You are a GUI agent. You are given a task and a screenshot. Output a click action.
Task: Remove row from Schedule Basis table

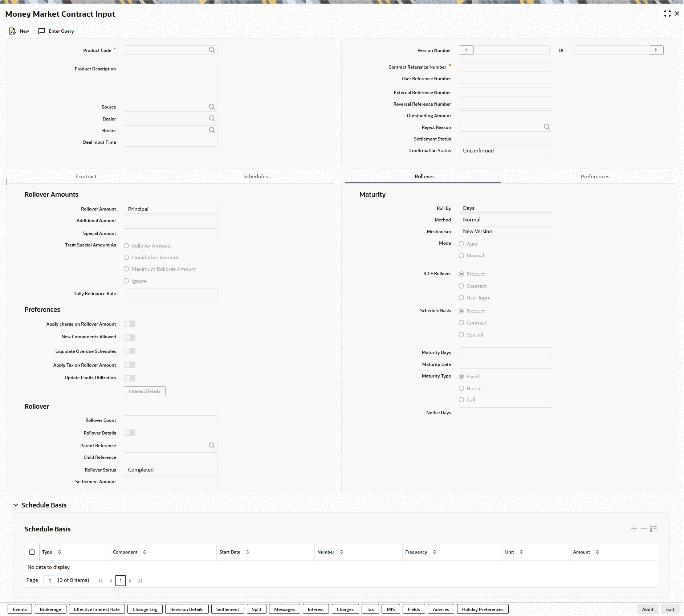pos(644,529)
